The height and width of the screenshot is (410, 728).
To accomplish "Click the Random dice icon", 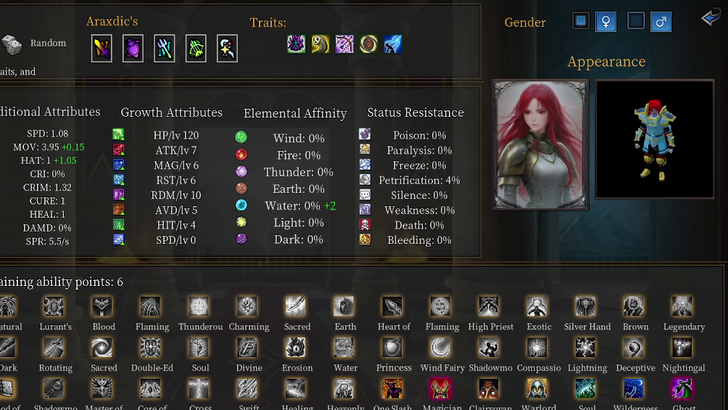I will [12, 45].
